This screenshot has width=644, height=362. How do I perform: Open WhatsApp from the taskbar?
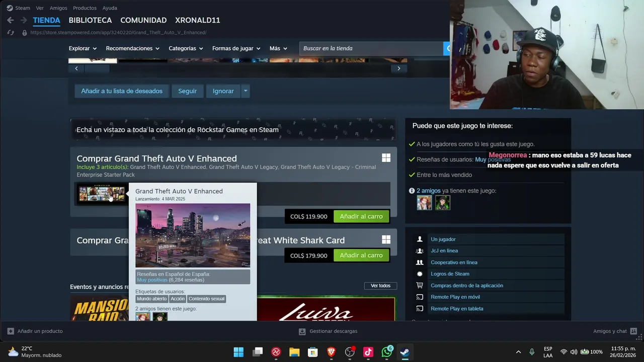(x=387, y=352)
